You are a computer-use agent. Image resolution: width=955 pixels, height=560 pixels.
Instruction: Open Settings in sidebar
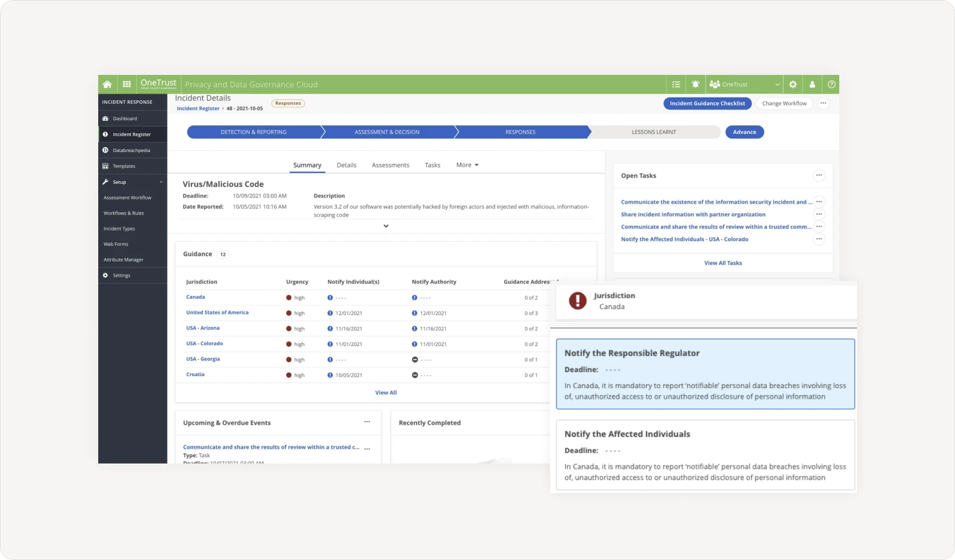(132, 275)
